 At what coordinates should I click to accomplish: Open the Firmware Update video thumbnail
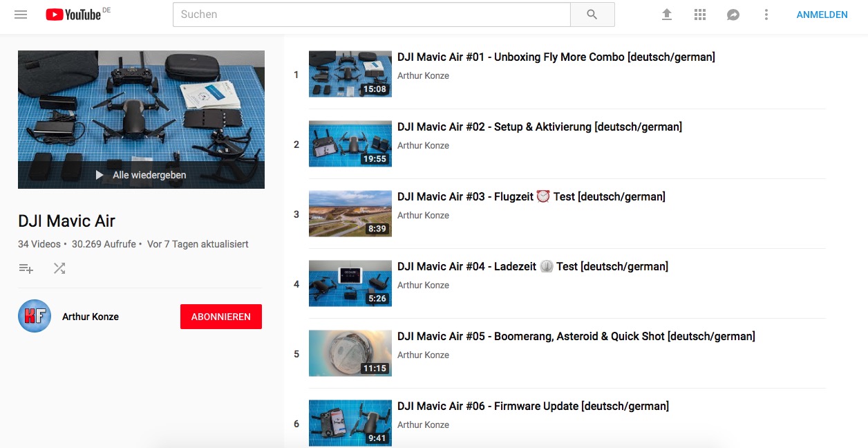pyautogui.click(x=350, y=423)
